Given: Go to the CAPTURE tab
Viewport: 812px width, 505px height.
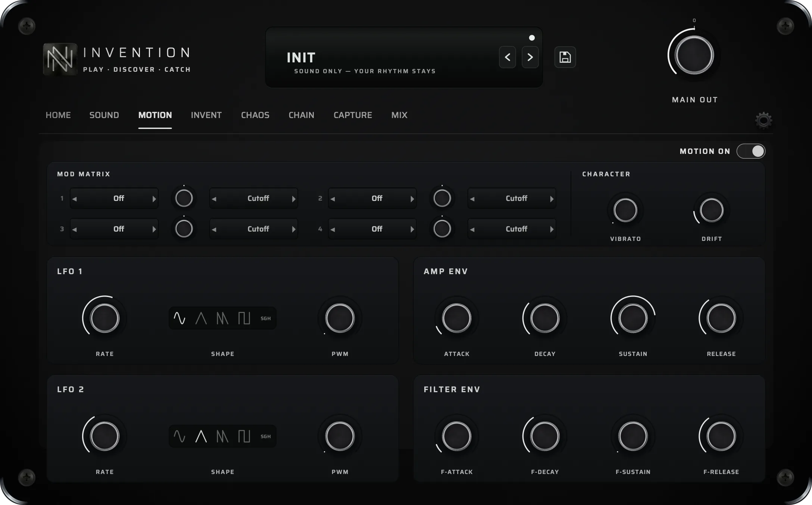Looking at the screenshot, I should [353, 115].
